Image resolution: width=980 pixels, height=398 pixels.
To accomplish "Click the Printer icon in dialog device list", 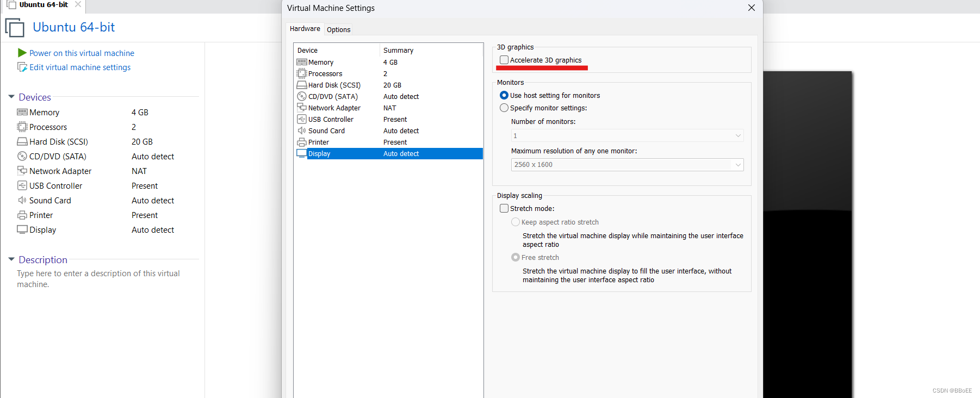I will tap(301, 142).
